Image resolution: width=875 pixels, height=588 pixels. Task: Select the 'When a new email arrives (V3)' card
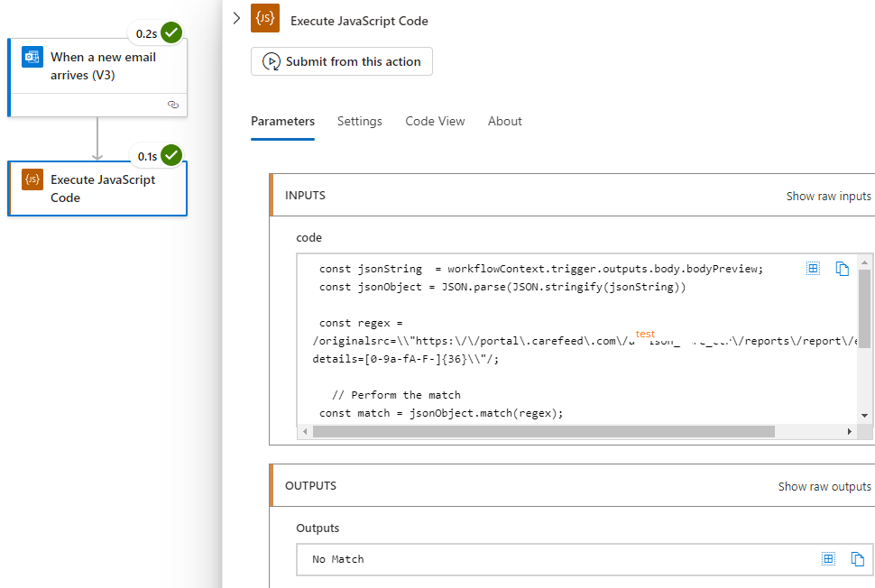pos(97,78)
